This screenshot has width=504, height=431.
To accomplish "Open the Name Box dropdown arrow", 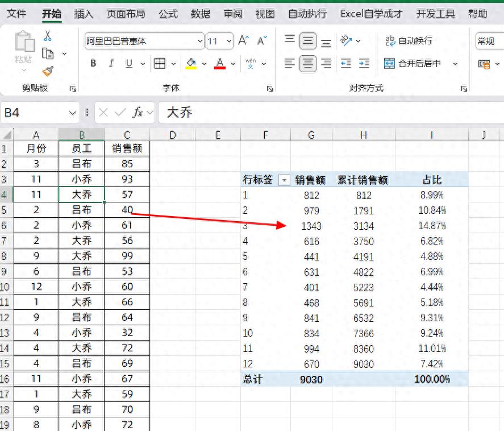I will pos(73,113).
